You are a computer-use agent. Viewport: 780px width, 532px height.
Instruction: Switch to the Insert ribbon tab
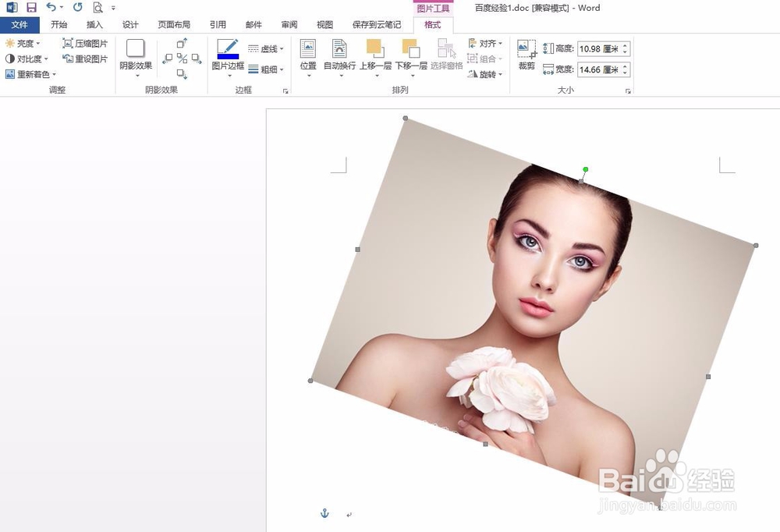tap(94, 24)
